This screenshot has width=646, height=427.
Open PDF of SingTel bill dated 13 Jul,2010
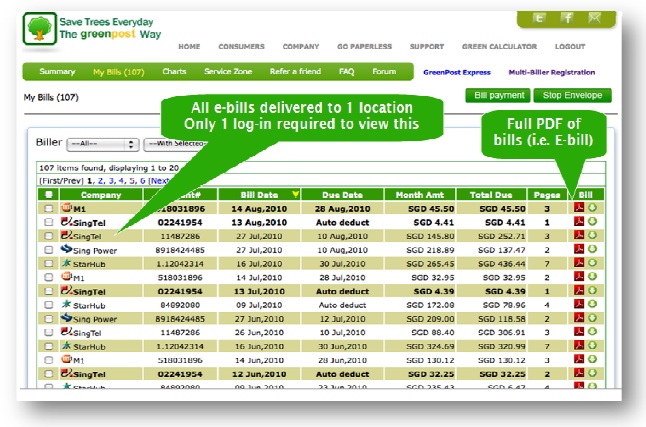coord(579,290)
